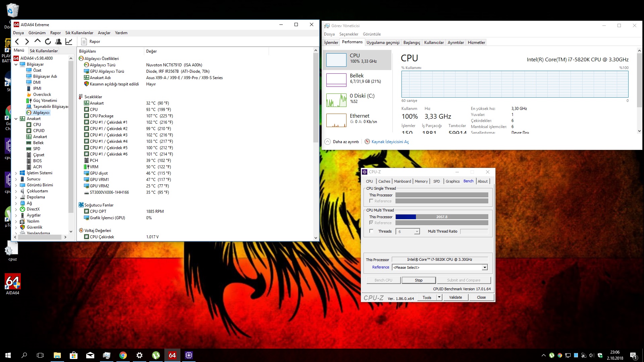644x362 pixels.
Task: Open Chrome from the taskbar
Action: pos(123,355)
